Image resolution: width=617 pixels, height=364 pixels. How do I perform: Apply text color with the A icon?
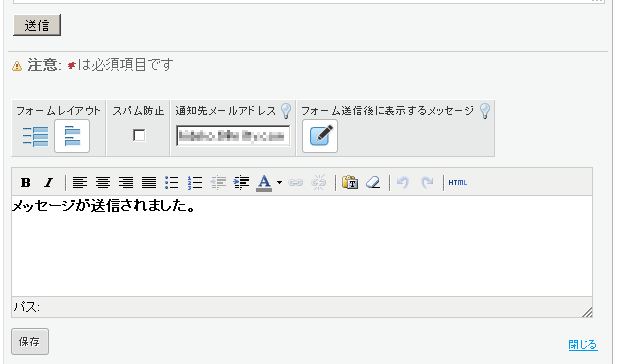pyautogui.click(x=264, y=183)
